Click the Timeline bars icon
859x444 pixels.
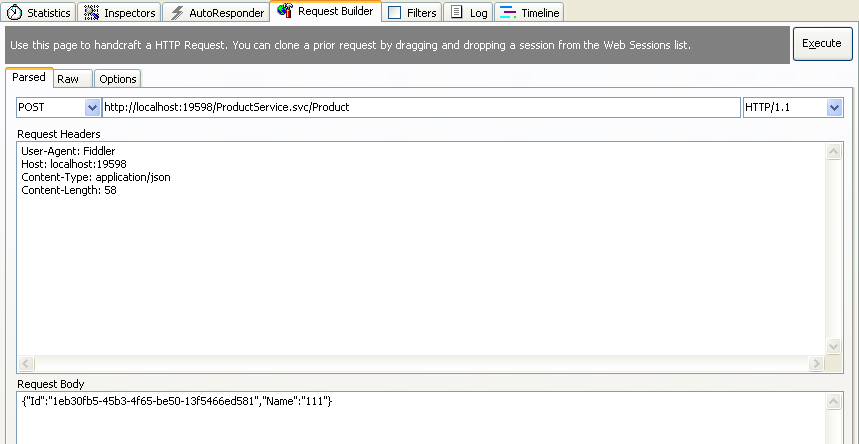pyautogui.click(x=508, y=12)
